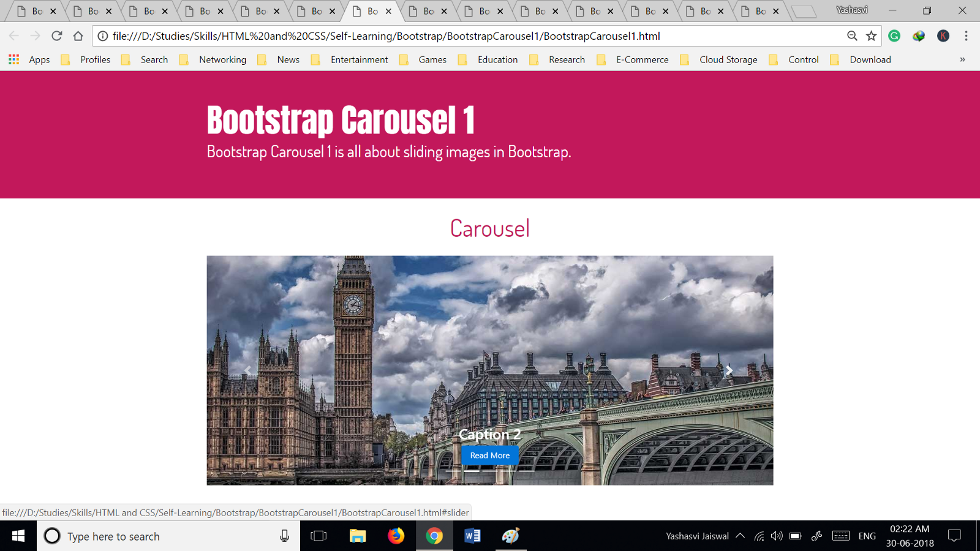The height and width of the screenshot is (551, 980).
Task: Click the Yashasvi Jaiswal taskbar label
Action: (x=697, y=536)
